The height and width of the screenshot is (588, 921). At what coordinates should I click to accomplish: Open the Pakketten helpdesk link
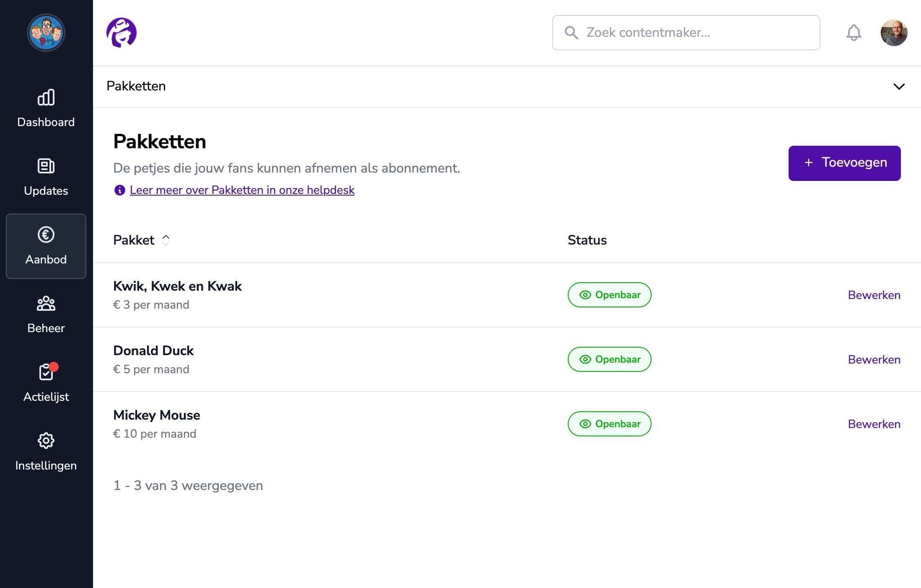(x=242, y=190)
